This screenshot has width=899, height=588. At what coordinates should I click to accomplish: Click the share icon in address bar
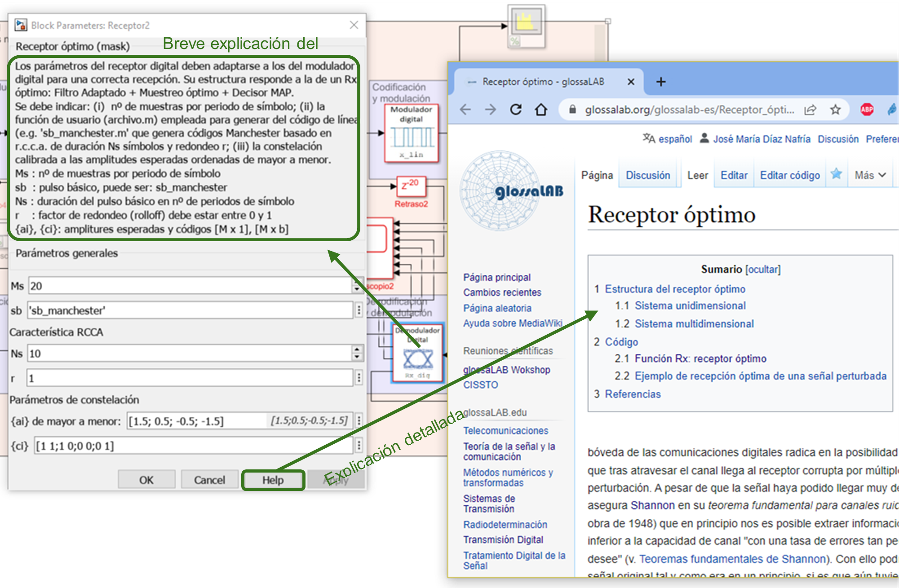pos(810,110)
